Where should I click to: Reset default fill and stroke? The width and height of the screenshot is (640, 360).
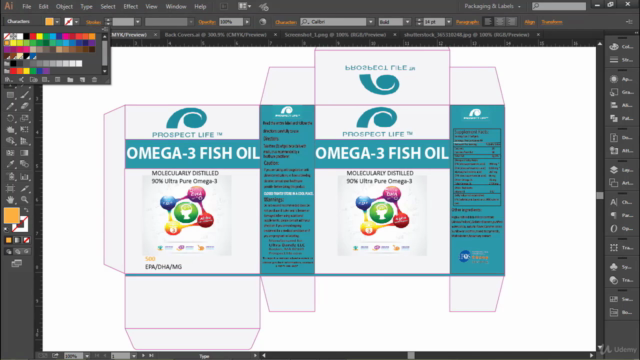pyautogui.click(x=6, y=230)
